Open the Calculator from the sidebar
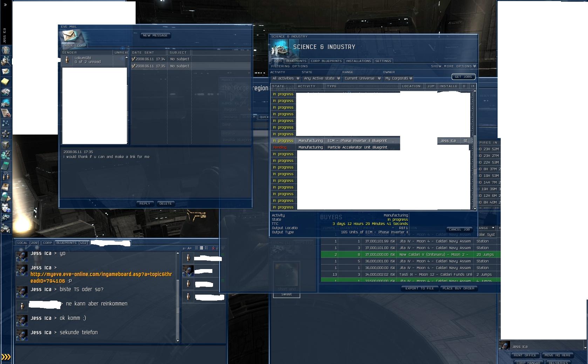Viewport: 588px width, 364px height. coord(6,166)
